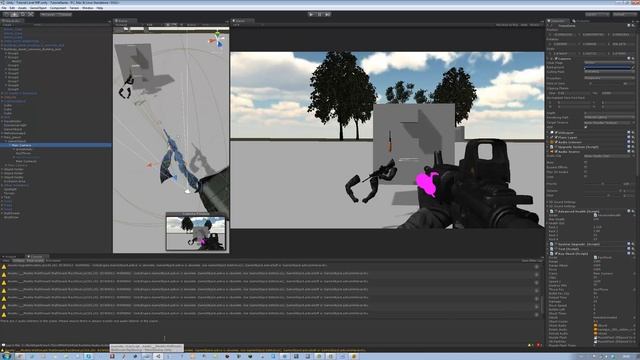Switch to the Inspector tab
This screenshot has width=640, height=360.
[558, 20]
